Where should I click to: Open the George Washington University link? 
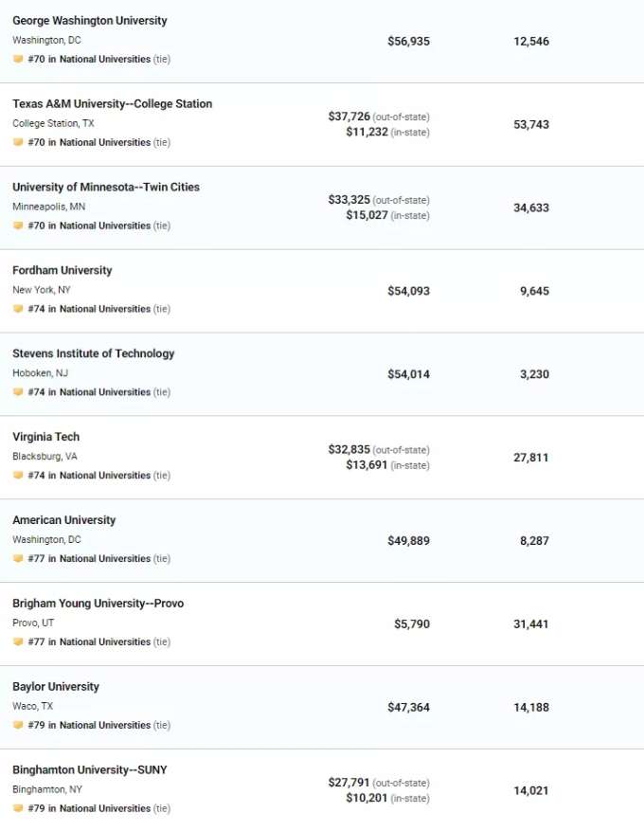point(90,21)
